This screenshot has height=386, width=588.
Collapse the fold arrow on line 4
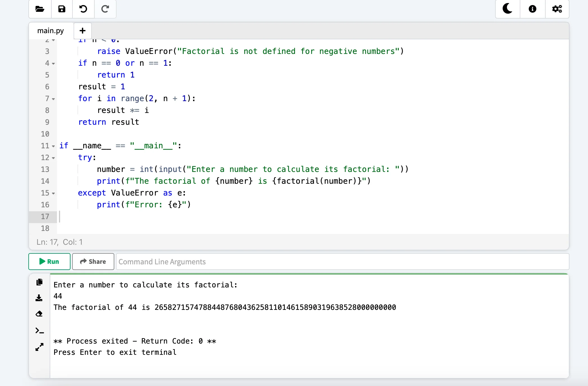(53, 64)
